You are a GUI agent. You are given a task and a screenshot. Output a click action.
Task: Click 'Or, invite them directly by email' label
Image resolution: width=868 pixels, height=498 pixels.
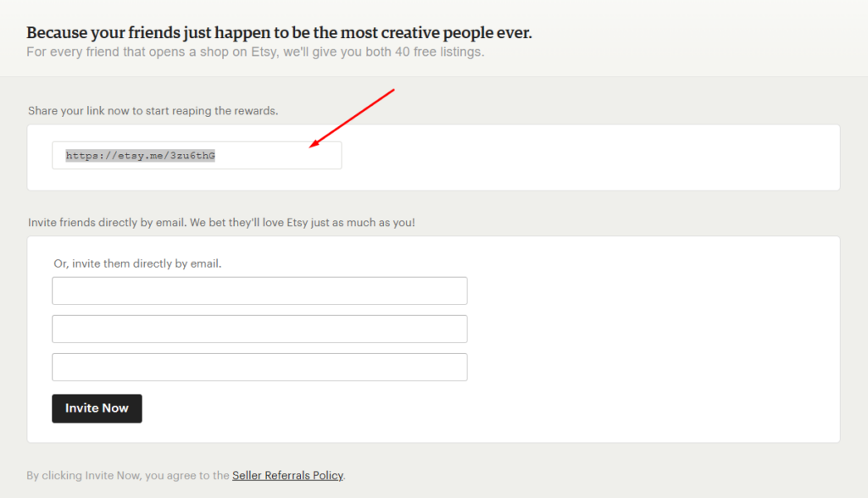coord(137,264)
